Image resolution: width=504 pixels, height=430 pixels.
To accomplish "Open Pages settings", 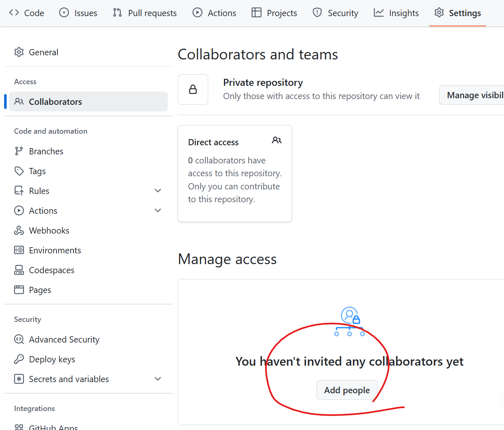I will [88, 290].
